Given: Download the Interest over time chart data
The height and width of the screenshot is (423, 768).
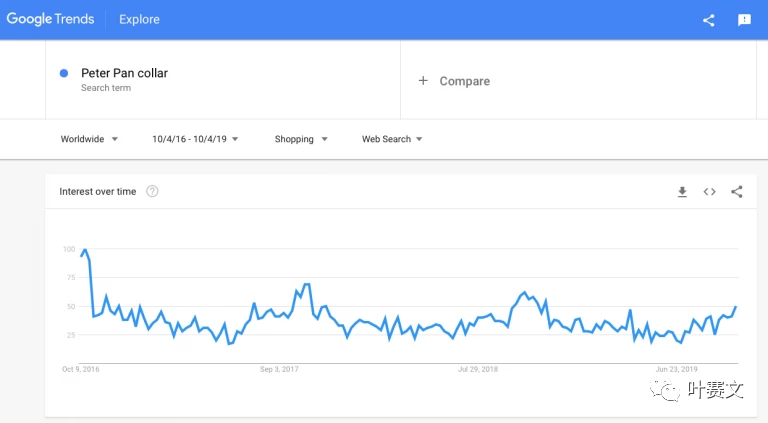Looking at the screenshot, I should pos(682,192).
